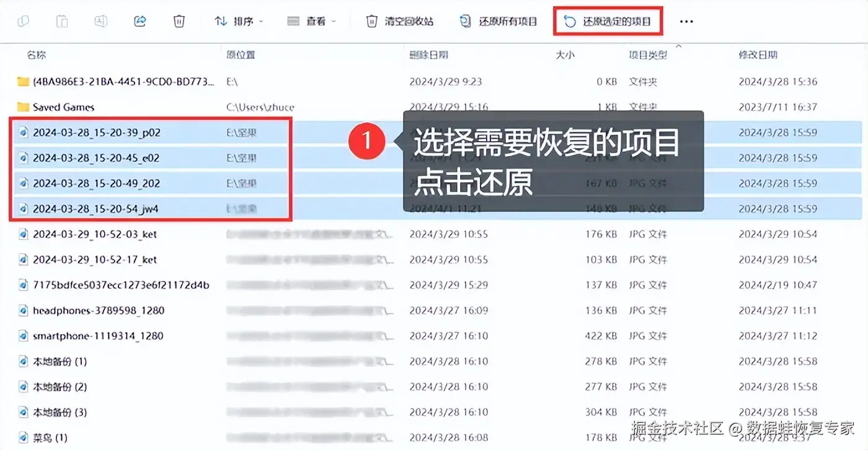Click modified date 2023/7/11 16:37
This screenshot has width=868, height=450.
click(777, 107)
